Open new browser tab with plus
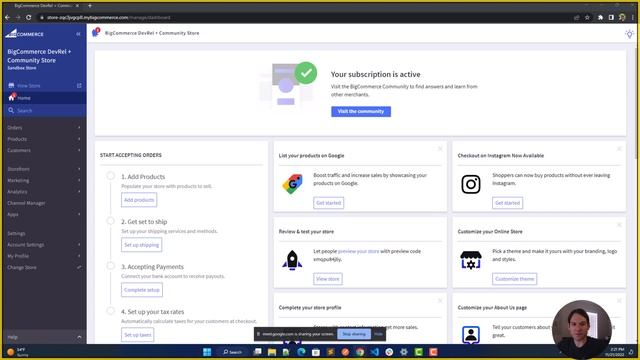Image resolution: width=640 pixels, height=360 pixels. (90, 6)
